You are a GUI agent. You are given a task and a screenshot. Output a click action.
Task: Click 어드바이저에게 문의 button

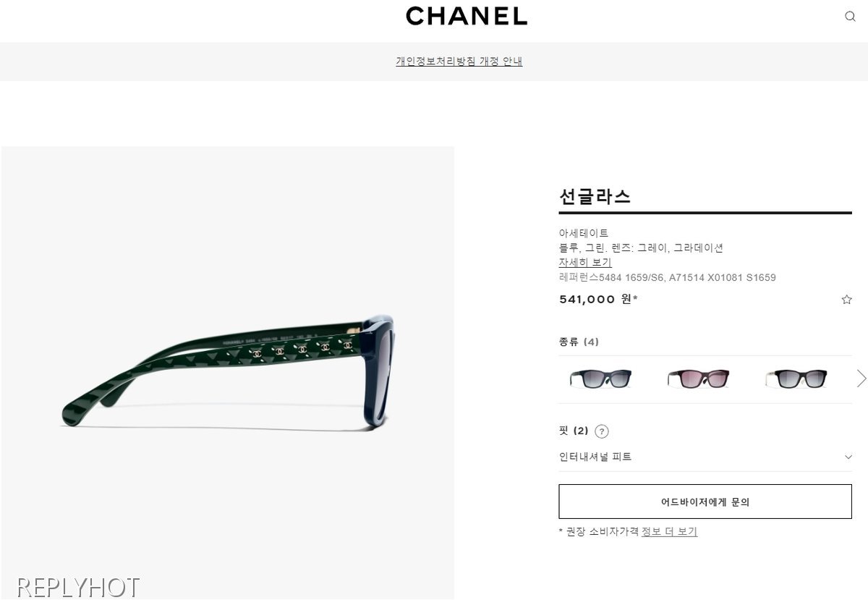(705, 502)
